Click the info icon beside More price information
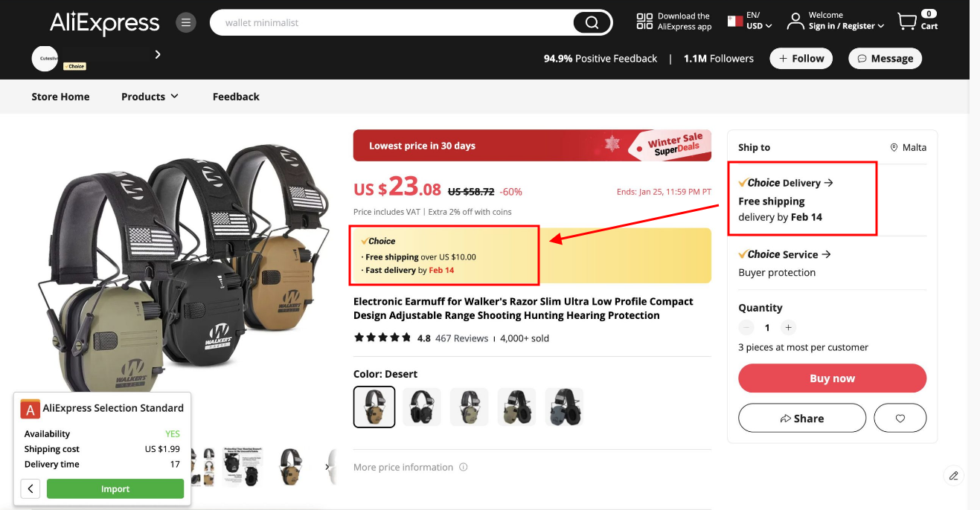This screenshot has width=980, height=510. pos(464,467)
